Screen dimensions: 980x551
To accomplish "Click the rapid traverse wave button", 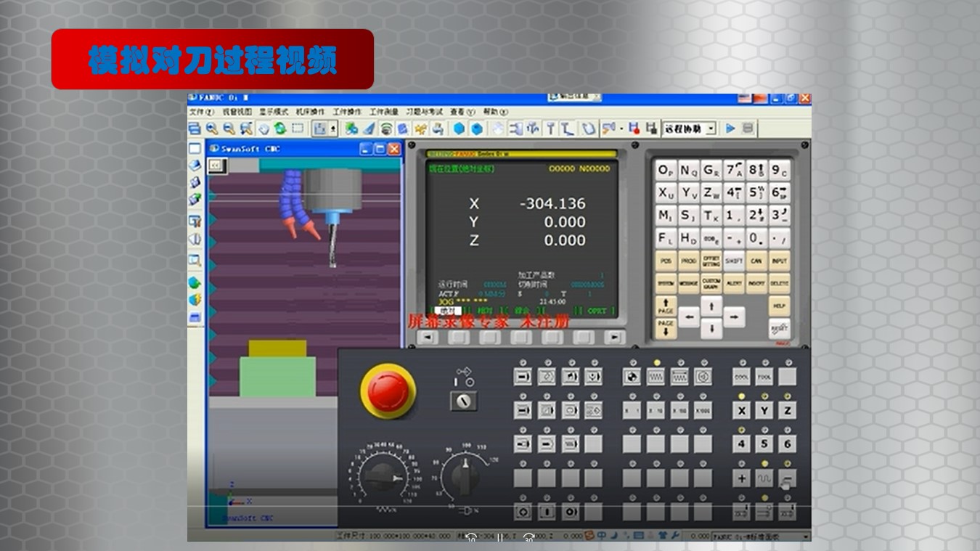I will [x=764, y=478].
